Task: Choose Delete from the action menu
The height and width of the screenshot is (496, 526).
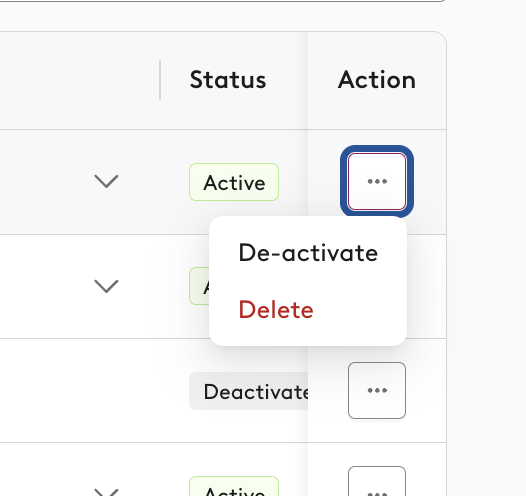Action: pyautogui.click(x=276, y=310)
